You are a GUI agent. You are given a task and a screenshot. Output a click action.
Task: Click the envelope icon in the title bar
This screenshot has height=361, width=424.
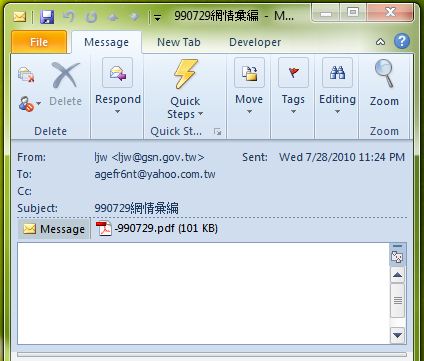point(20,17)
